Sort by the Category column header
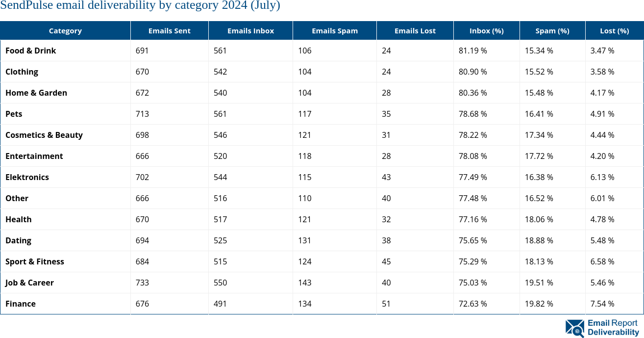Viewport: 644px width, 338px height. point(65,30)
